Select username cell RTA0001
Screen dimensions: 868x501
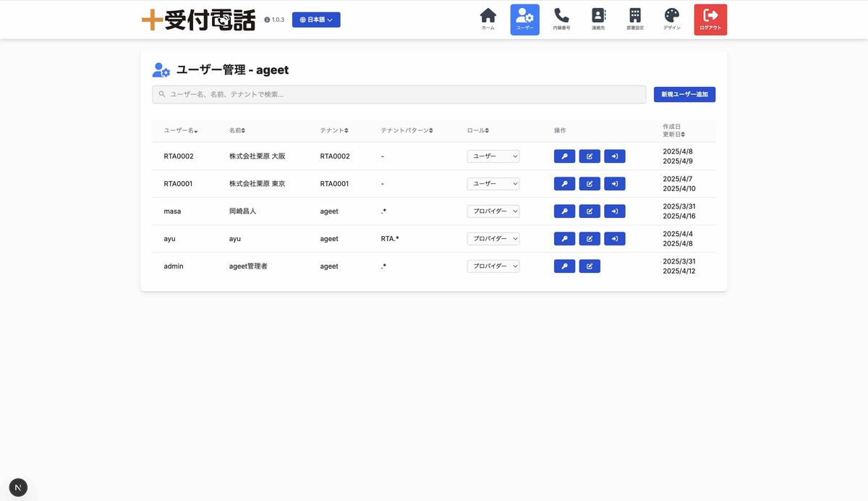click(x=179, y=184)
